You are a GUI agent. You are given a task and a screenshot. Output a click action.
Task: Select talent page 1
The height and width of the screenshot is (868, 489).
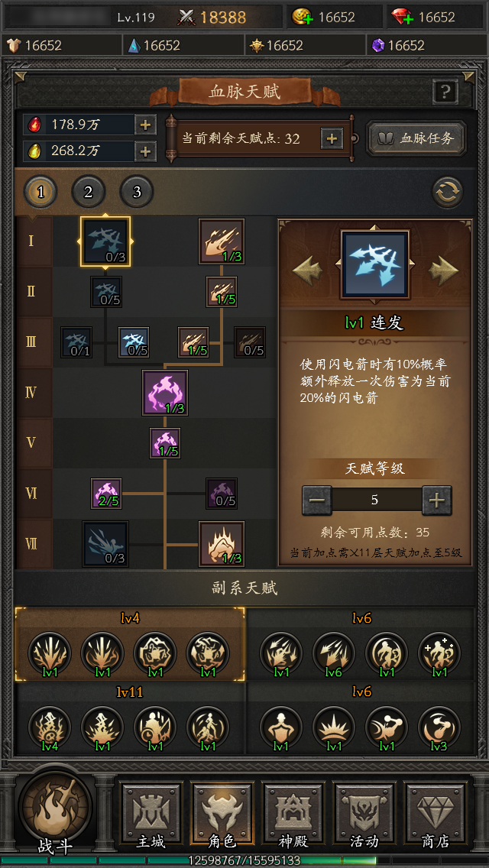tap(40, 192)
